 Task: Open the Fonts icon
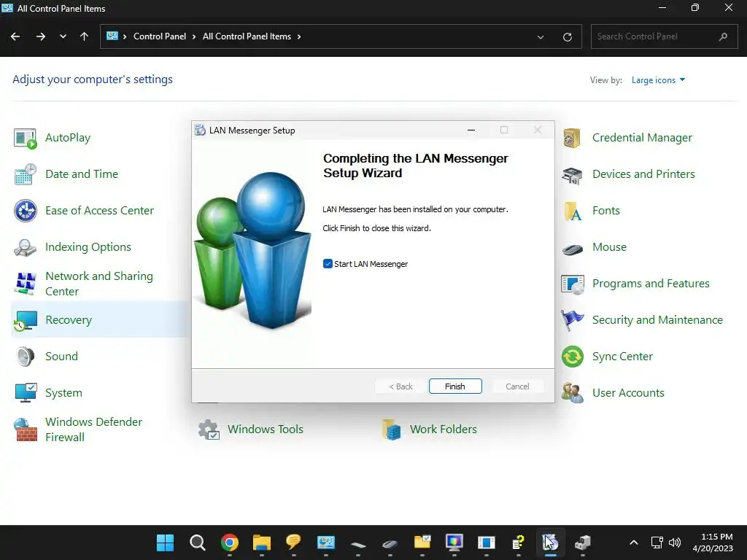(x=572, y=211)
